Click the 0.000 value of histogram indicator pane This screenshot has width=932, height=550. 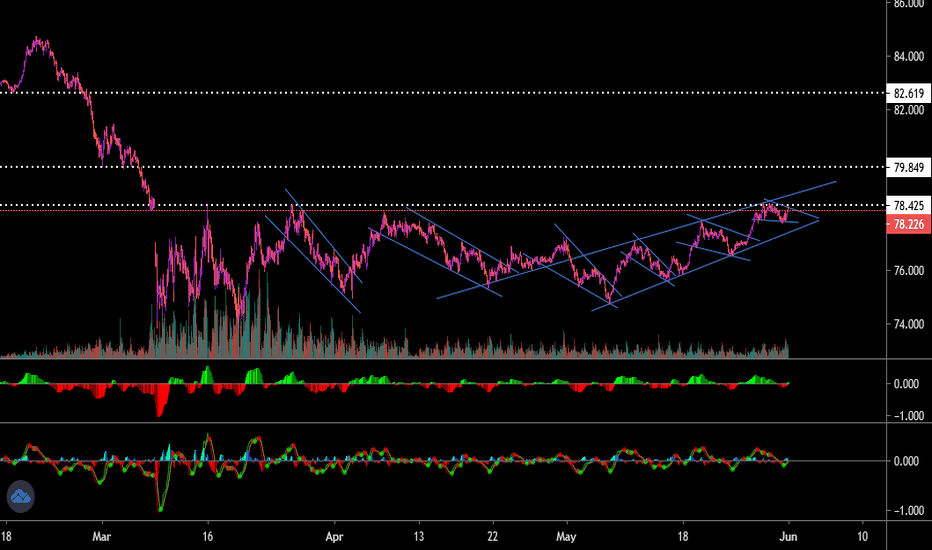pyautogui.click(x=906, y=384)
